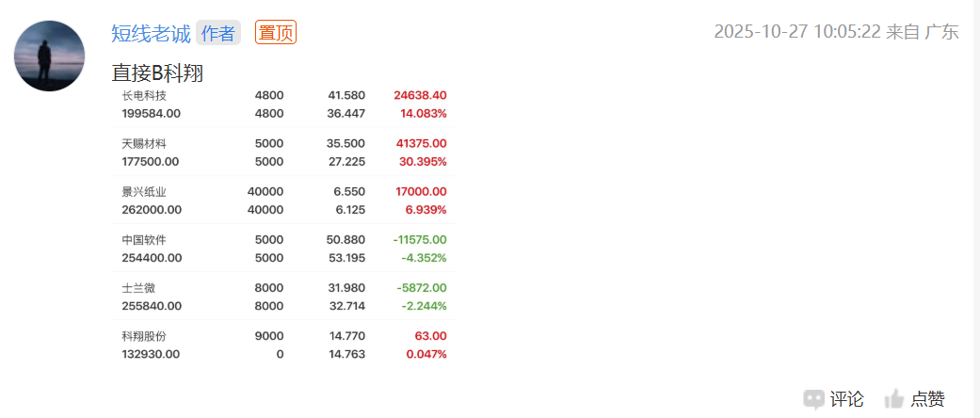
Task: Click the 科翔股份 stock name
Action: click(x=144, y=336)
